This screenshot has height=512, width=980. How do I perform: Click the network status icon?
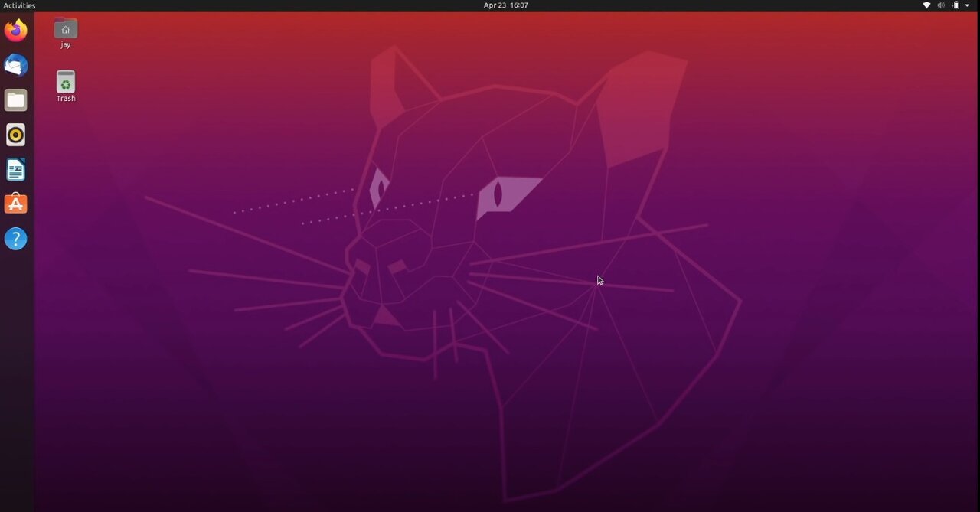926,5
